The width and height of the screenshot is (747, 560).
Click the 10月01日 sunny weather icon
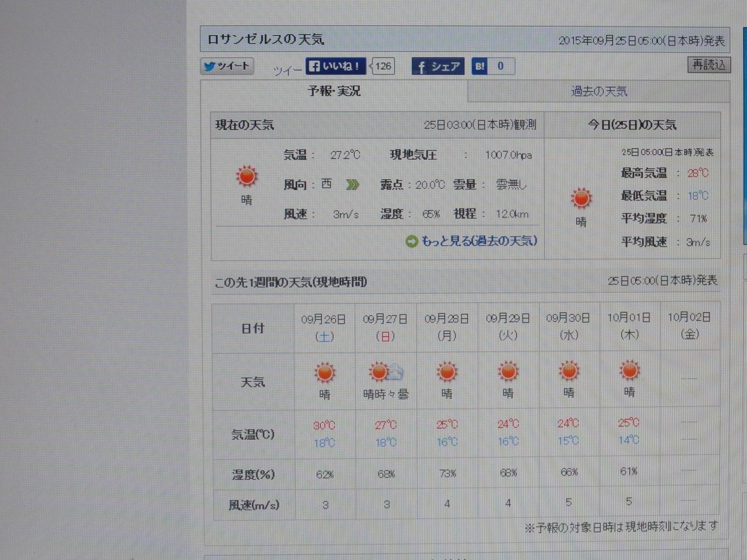point(629,370)
